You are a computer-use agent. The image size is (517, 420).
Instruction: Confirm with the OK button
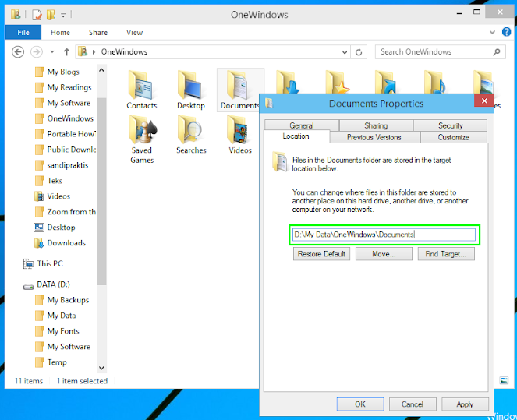tap(360, 404)
